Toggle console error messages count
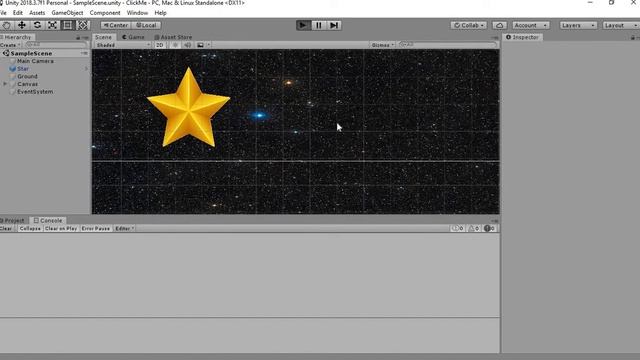Image resolution: width=640 pixels, height=360 pixels. (490, 229)
